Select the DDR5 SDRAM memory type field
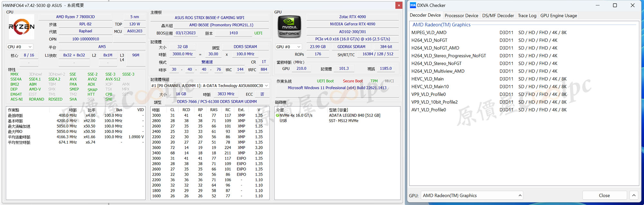 [245, 47]
